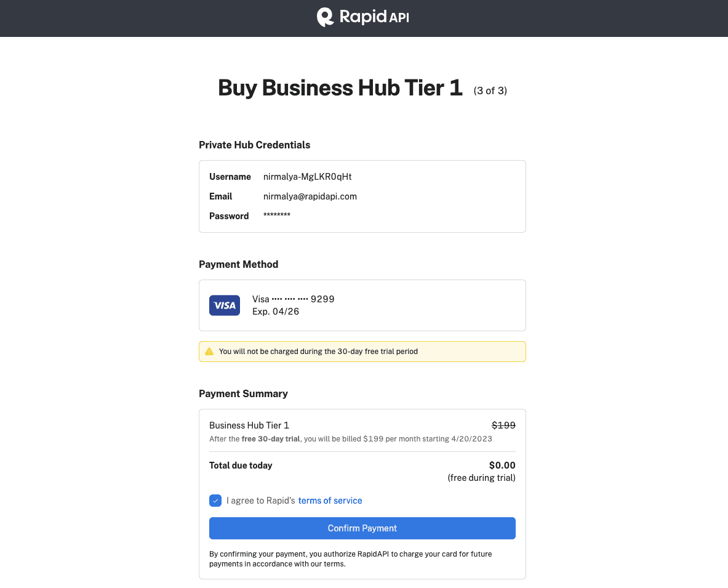Viewport: 728px width, 588px height.
Task: Click the billing start date sentence
Action: [x=351, y=439]
